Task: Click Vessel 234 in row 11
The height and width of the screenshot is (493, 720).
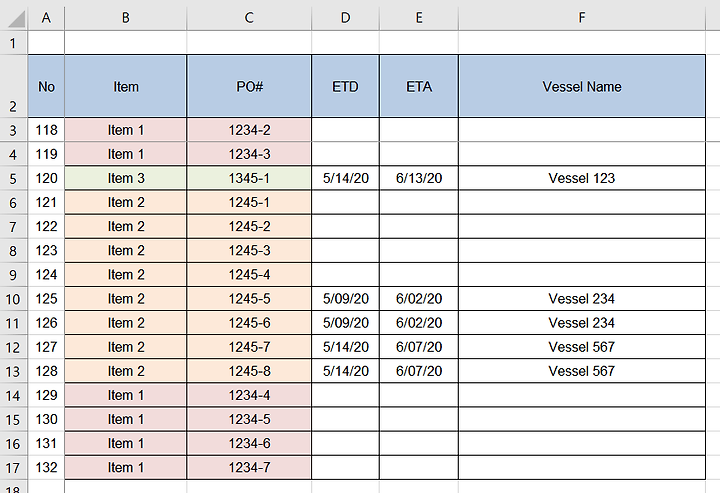Action: pyautogui.click(x=581, y=323)
